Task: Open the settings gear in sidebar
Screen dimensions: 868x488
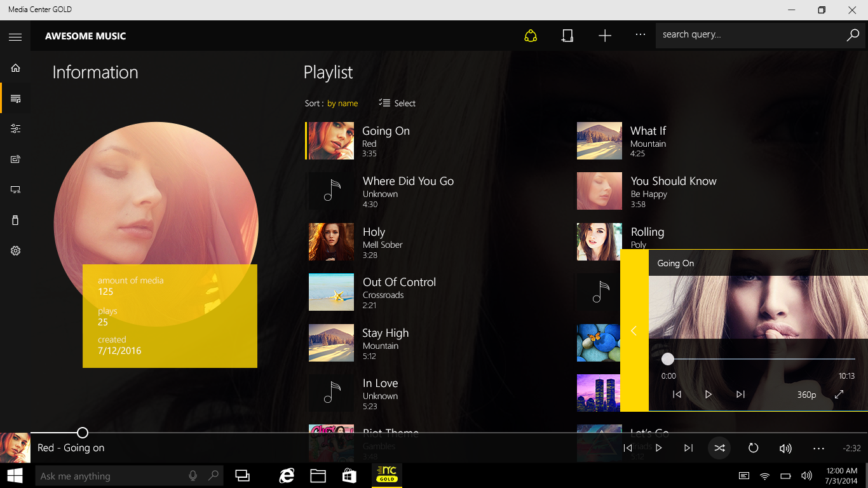Action: point(15,250)
